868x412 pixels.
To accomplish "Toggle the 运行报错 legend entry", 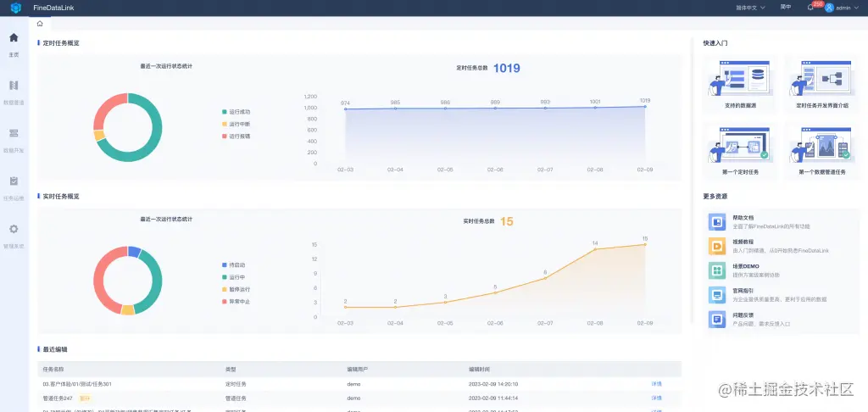I will (x=236, y=136).
